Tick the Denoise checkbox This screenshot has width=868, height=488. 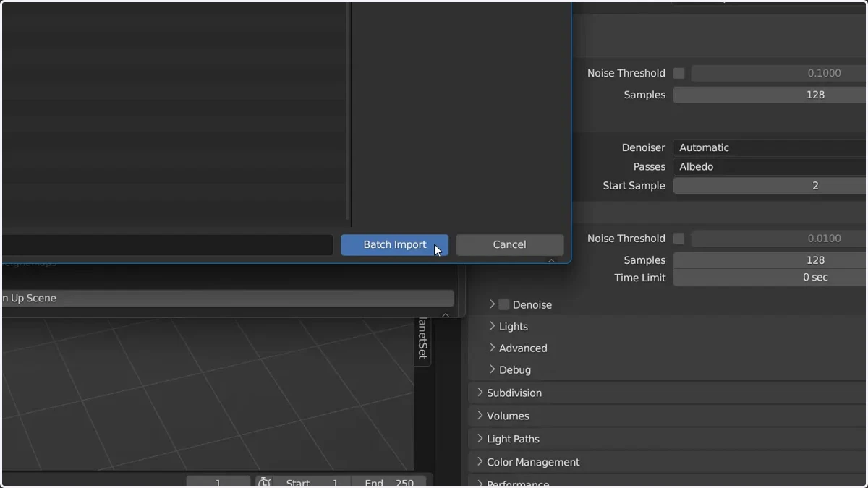[x=504, y=305]
